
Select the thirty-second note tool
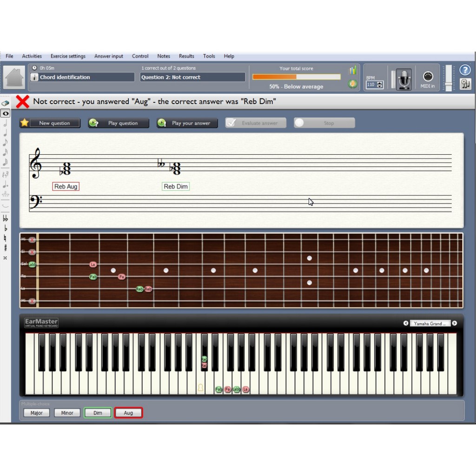[x=5, y=162]
